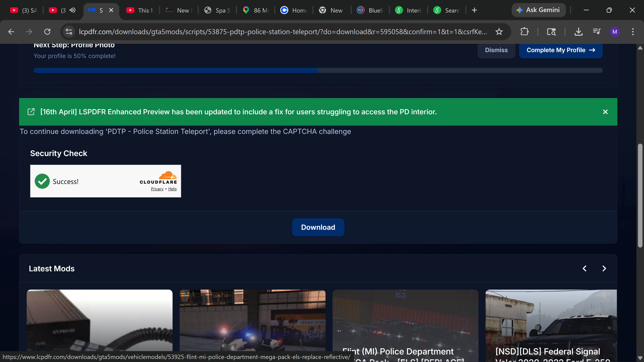View site information icon in address bar
The image size is (644, 362).
click(69, 32)
